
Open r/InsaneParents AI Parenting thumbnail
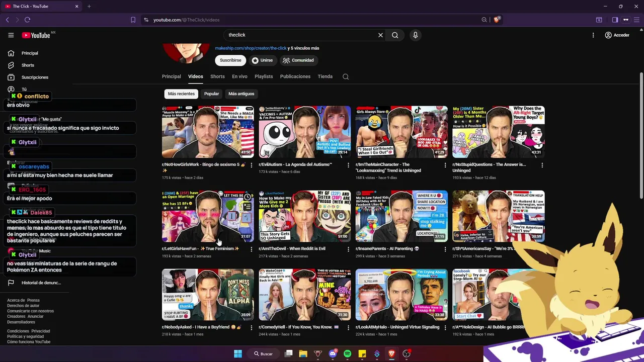401,216
